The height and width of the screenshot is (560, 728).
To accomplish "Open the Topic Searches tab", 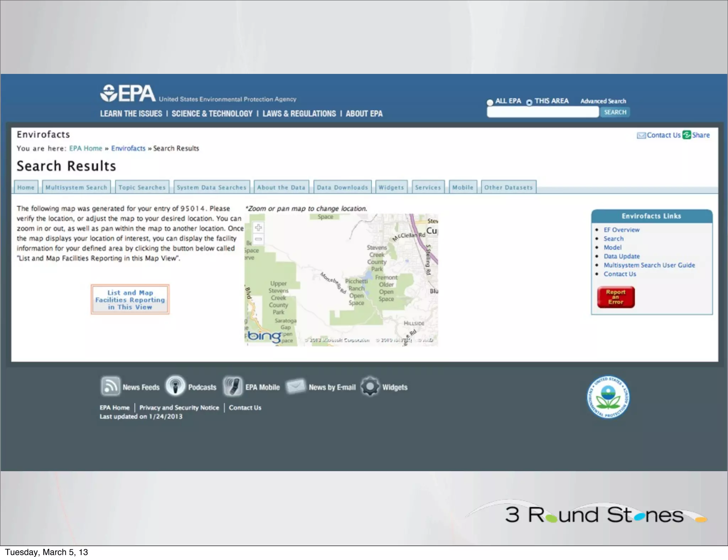I will pyautogui.click(x=142, y=187).
